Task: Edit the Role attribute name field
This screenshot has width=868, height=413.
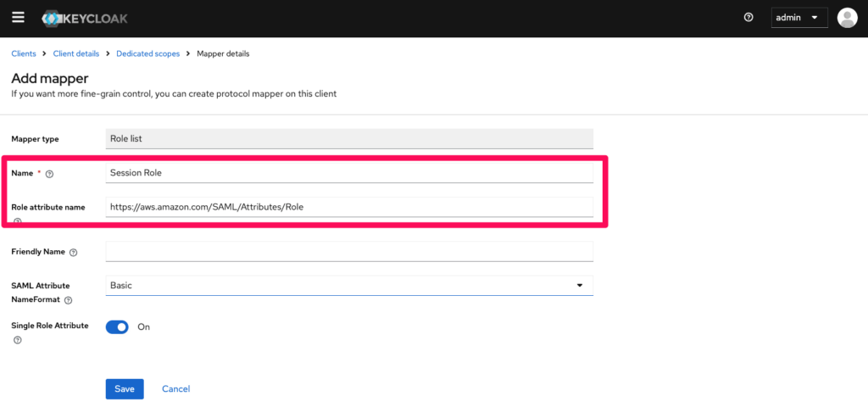Action: [x=349, y=207]
